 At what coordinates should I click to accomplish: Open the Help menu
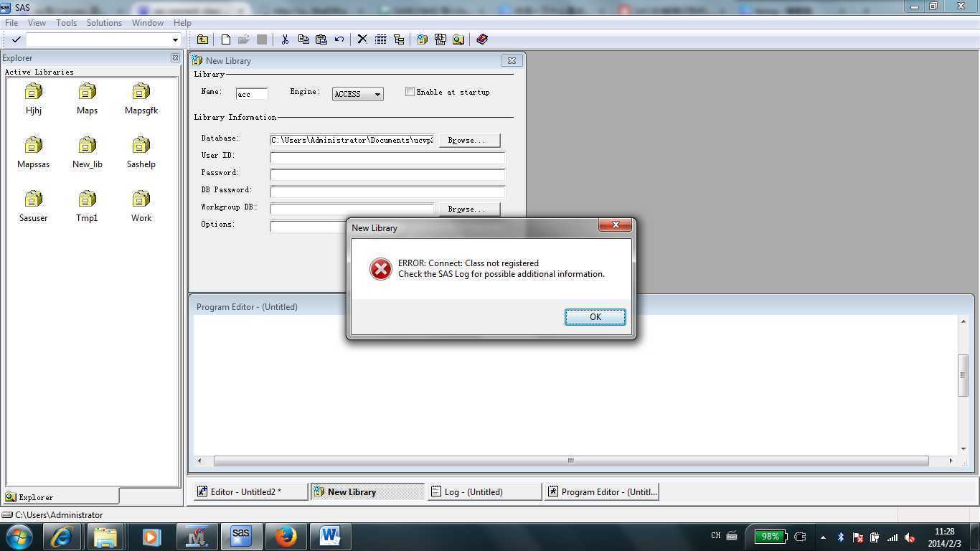pos(182,22)
